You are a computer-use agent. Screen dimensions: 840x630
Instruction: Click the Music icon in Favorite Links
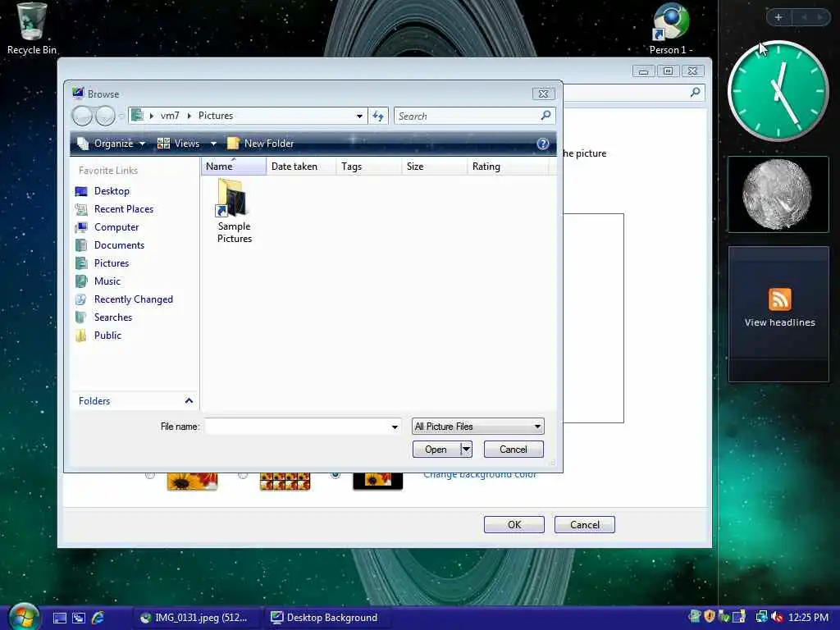pos(81,281)
